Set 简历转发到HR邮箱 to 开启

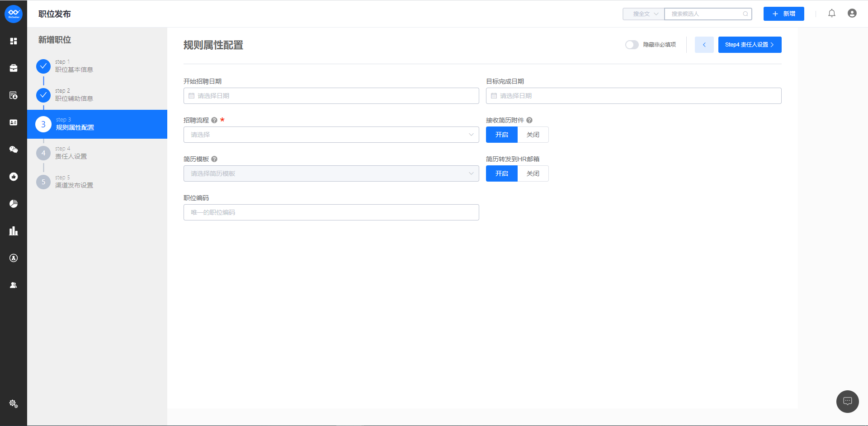(502, 173)
